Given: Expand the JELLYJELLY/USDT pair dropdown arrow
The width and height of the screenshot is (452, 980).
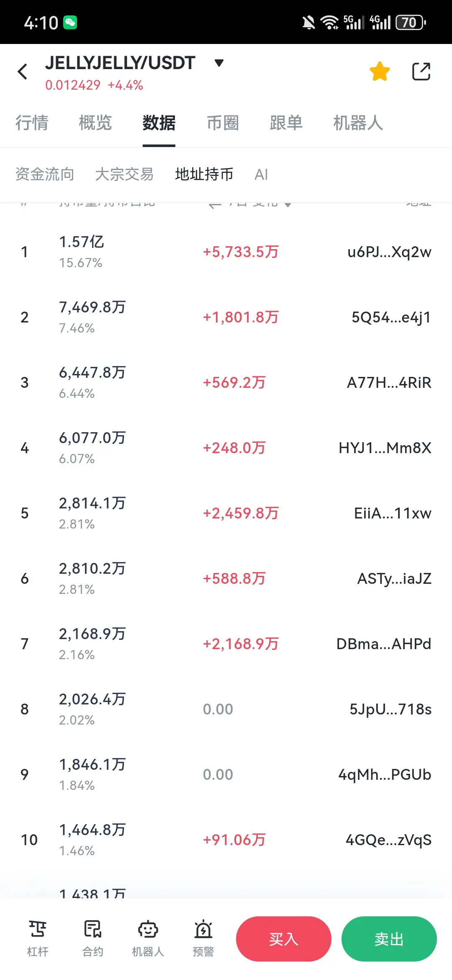Looking at the screenshot, I should pyautogui.click(x=219, y=63).
